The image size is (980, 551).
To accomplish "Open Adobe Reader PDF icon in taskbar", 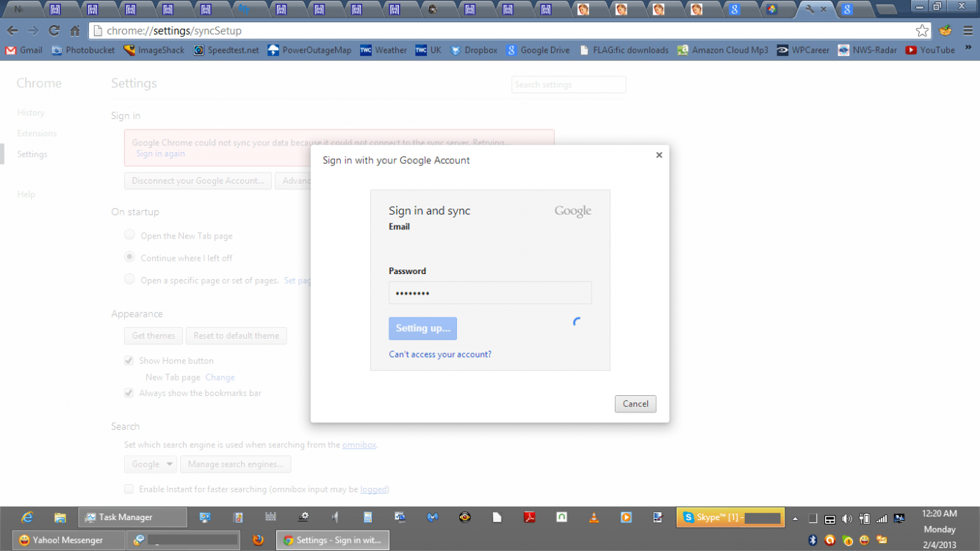I will [x=529, y=517].
